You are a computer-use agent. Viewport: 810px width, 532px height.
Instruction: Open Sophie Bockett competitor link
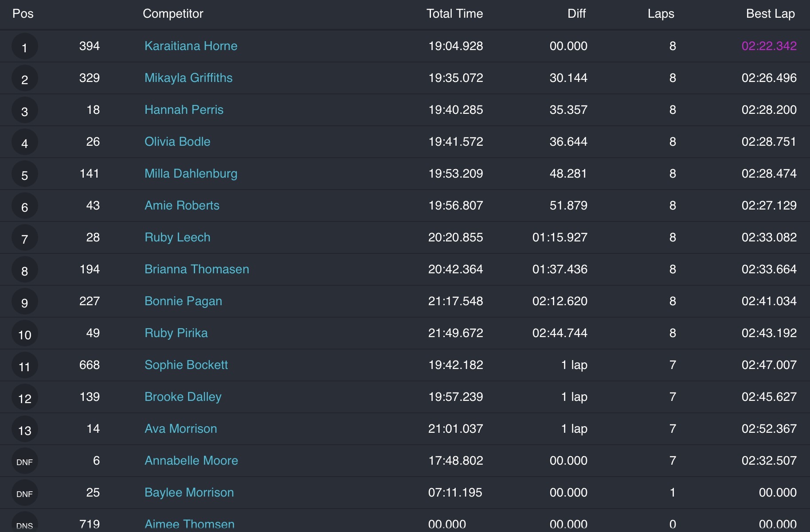click(186, 365)
